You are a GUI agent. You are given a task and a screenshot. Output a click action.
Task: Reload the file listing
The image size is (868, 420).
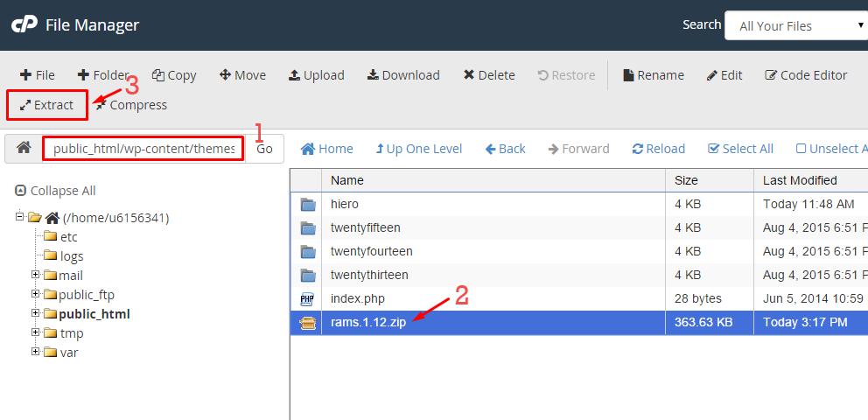[x=658, y=149]
